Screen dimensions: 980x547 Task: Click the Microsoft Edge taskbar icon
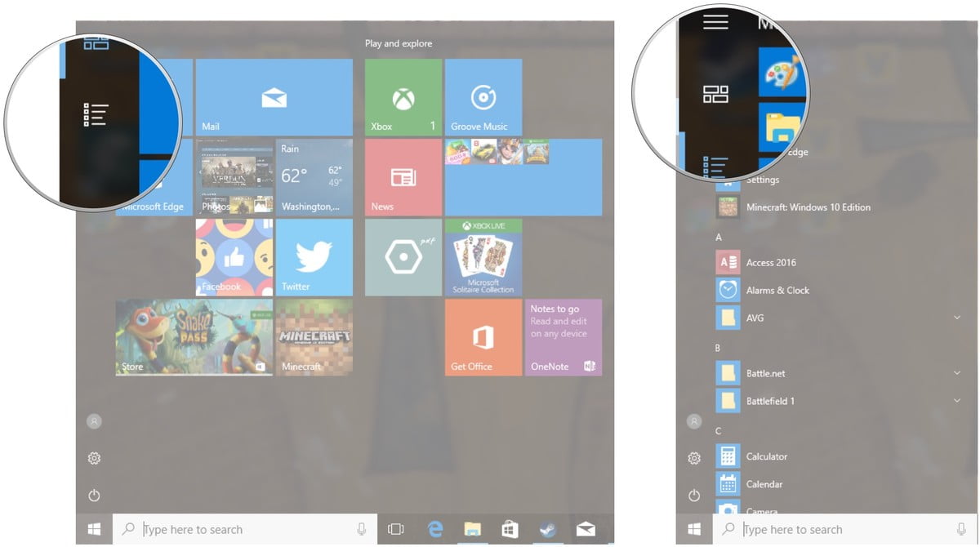coord(435,530)
